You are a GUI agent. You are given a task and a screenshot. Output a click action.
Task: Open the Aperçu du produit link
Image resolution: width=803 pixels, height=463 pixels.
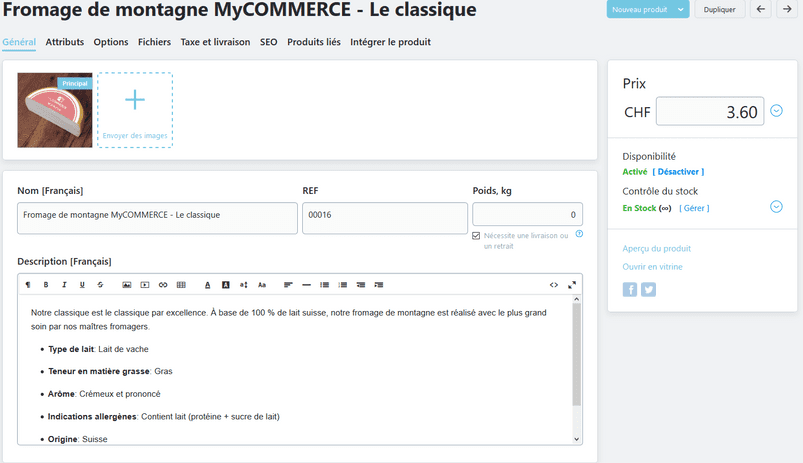(x=657, y=248)
